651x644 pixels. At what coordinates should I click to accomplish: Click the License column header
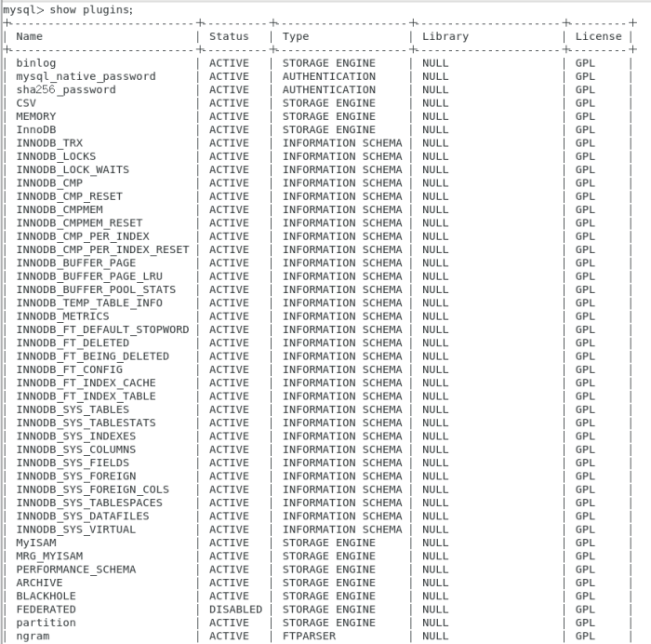(x=598, y=36)
